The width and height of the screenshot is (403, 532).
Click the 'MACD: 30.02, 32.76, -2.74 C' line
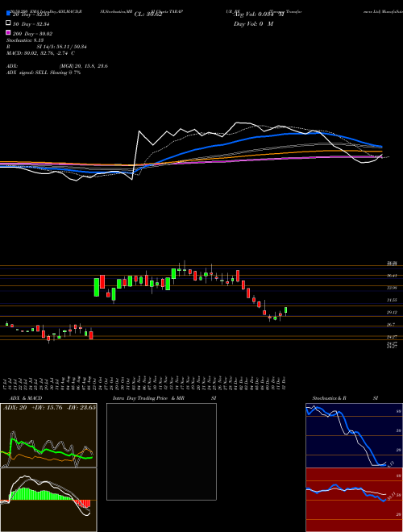tap(41, 53)
